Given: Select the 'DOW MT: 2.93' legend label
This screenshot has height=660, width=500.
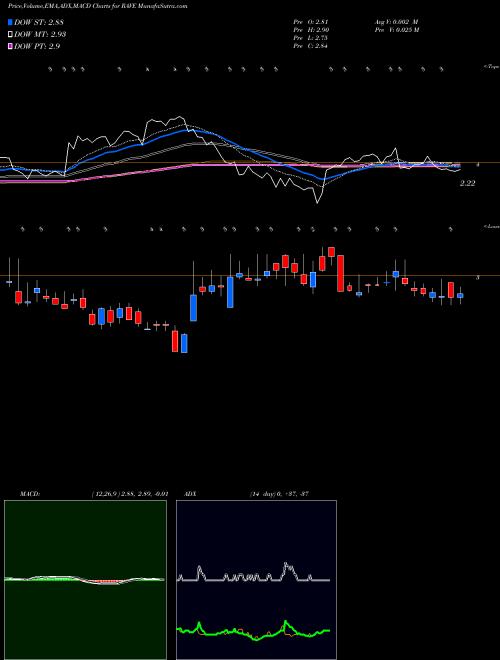Looking at the screenshot, I should pyautogui.click(x=40, y=35).
